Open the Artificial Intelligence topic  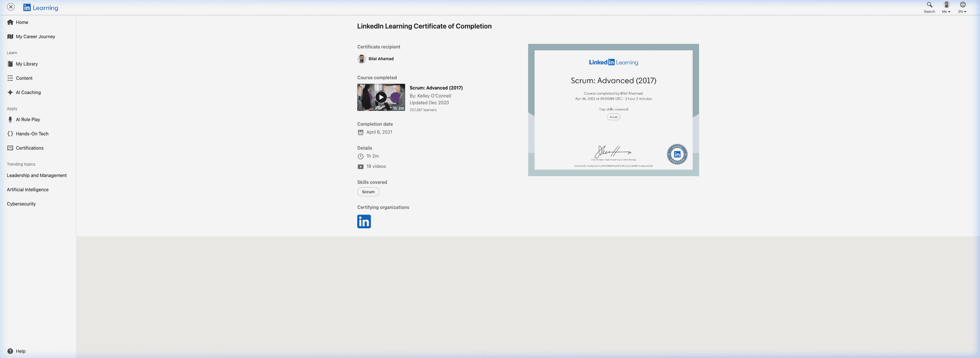click(28, 190)
